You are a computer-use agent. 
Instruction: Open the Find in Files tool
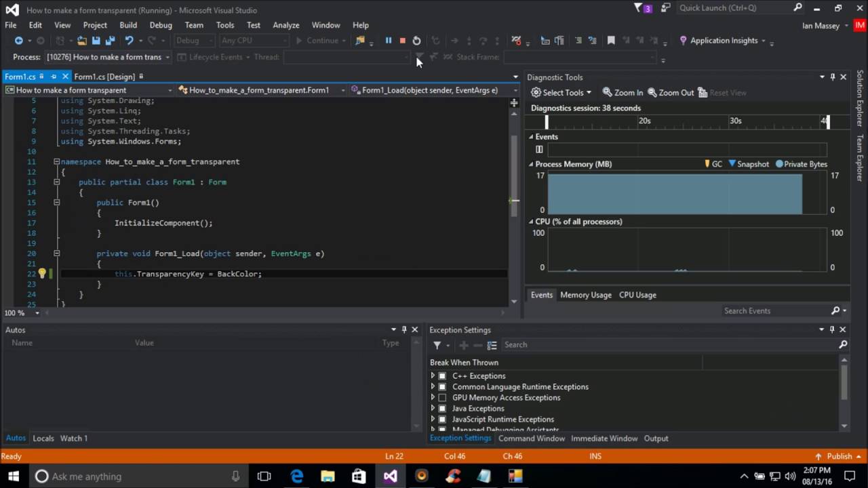(360, 41)
